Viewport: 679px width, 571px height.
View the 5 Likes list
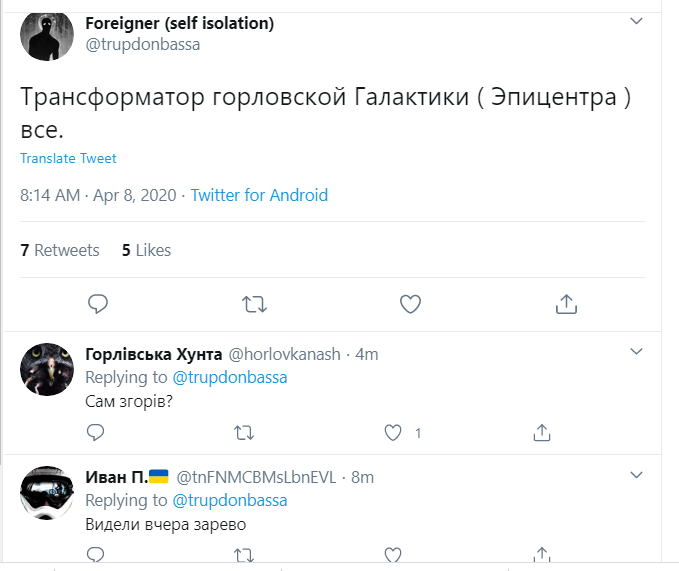pyautogui.click(x=146, y=250)
